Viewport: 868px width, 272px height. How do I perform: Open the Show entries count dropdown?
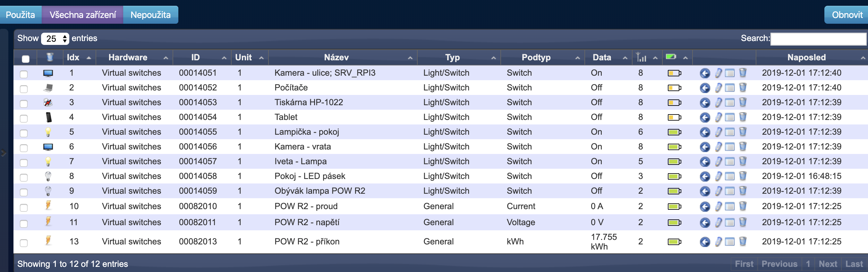coord(55,39)
